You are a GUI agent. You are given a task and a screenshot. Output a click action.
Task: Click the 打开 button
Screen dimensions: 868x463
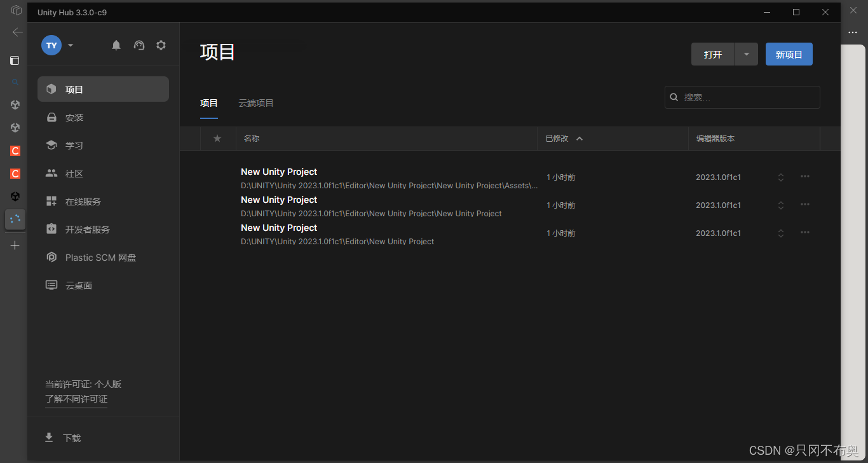click(713, 54)
